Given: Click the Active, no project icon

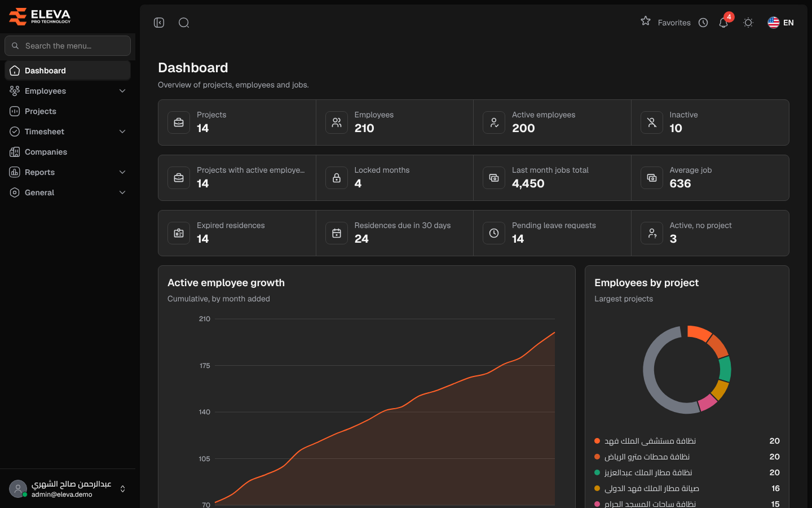Looking at the screenshot, I should click(652, 233).
